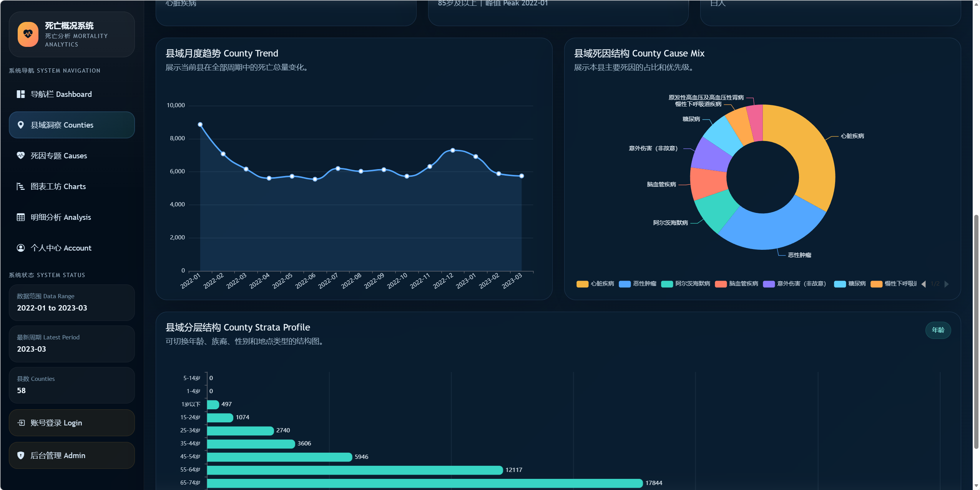Click the Dashboard grid icon
The height and width of the screenshot is (490, 980).
[x=21, y=94]
